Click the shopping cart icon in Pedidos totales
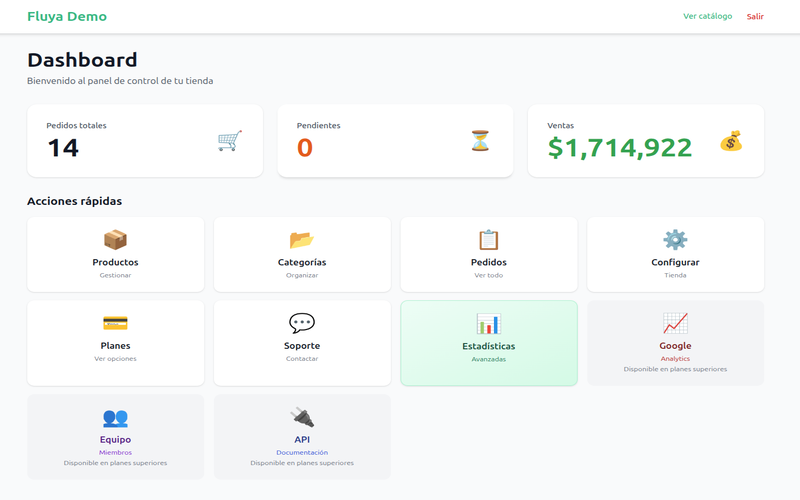Image resolution: width=800 pixels, height=500 pixels. (x=230, y=141)
